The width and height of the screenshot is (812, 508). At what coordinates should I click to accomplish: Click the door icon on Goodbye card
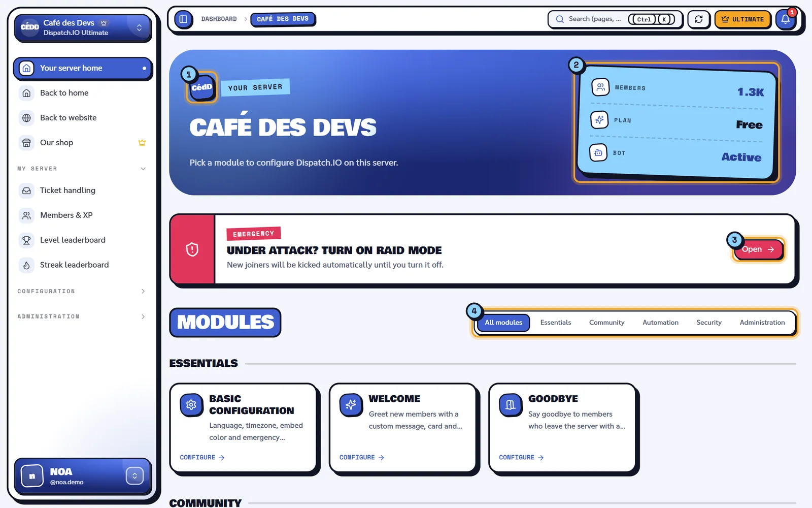point(511,405)
